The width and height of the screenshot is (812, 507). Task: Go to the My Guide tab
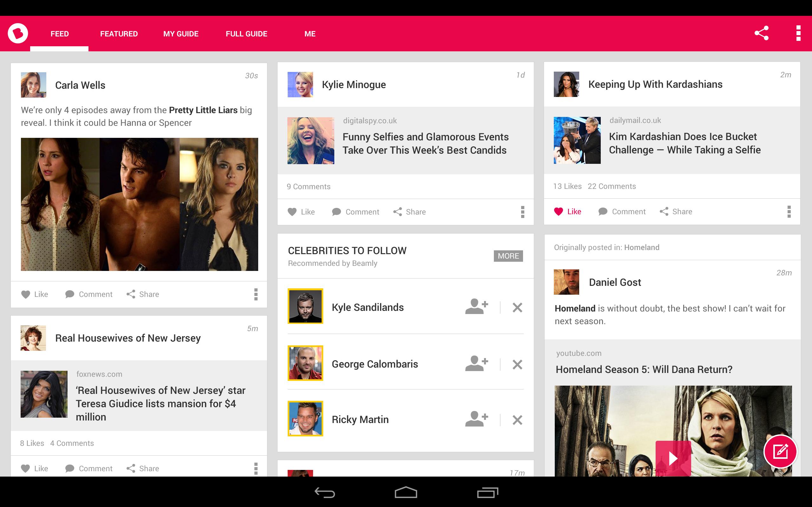pyautogui.click(x=181, y=34)
